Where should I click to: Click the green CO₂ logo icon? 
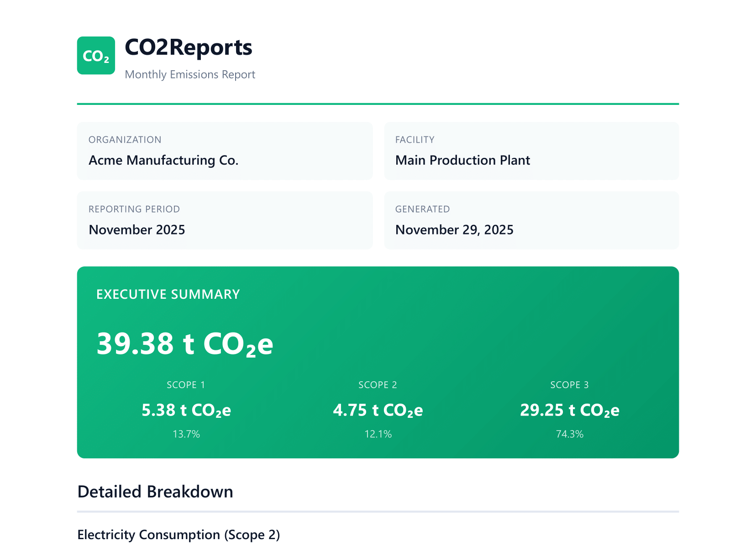click(96, 56)
